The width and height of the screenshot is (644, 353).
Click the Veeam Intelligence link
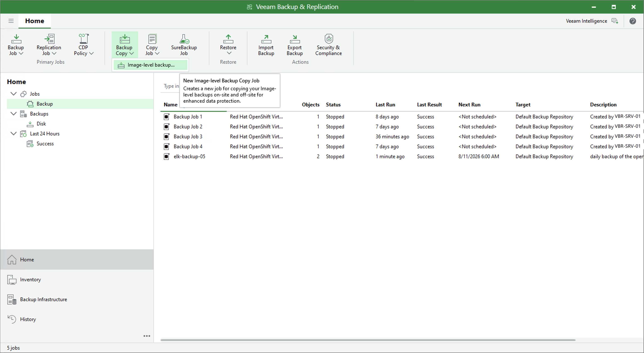tap(586, 21)
